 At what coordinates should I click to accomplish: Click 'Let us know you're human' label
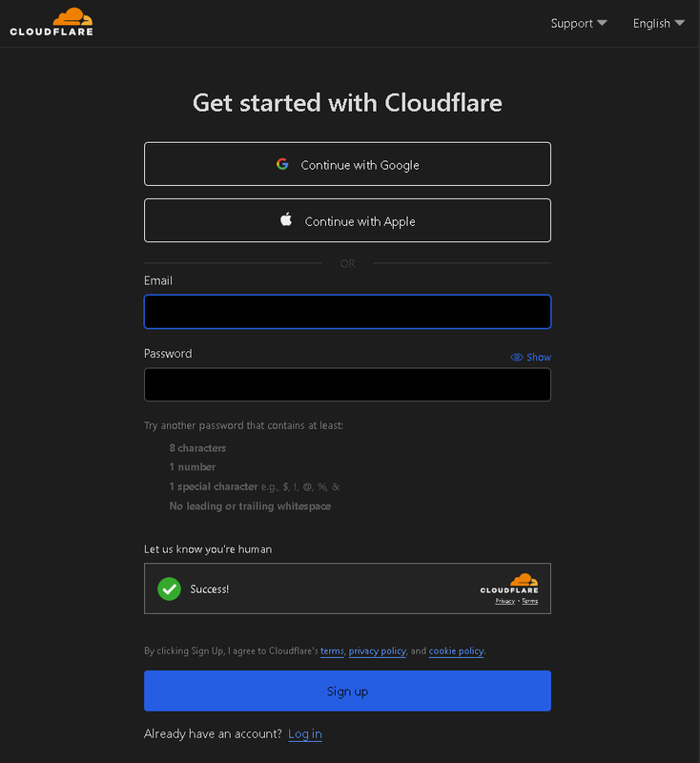[208, 549]
